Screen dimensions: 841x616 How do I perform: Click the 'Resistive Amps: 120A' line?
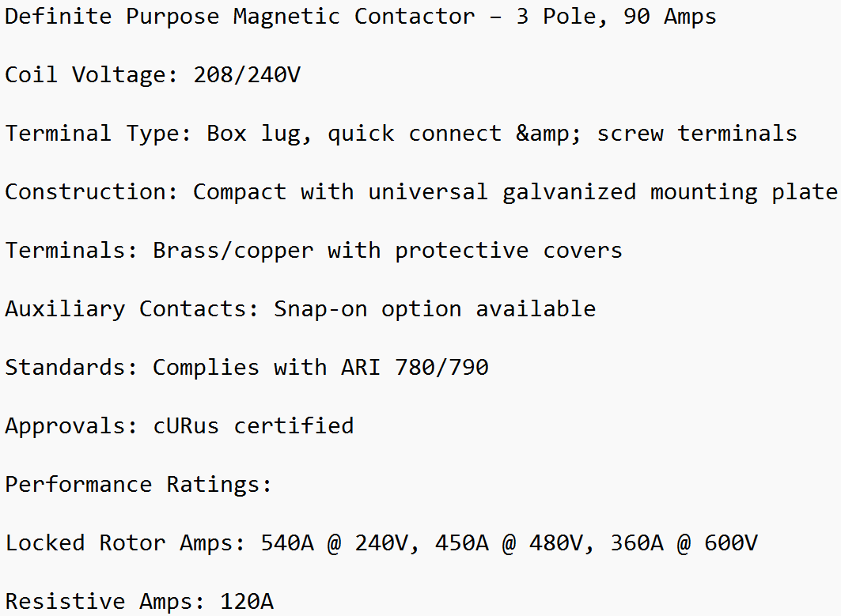(139, 602)
